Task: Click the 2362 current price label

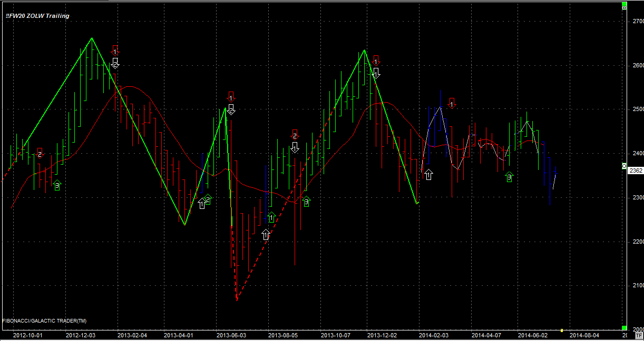Action: [x=636, y=170]
